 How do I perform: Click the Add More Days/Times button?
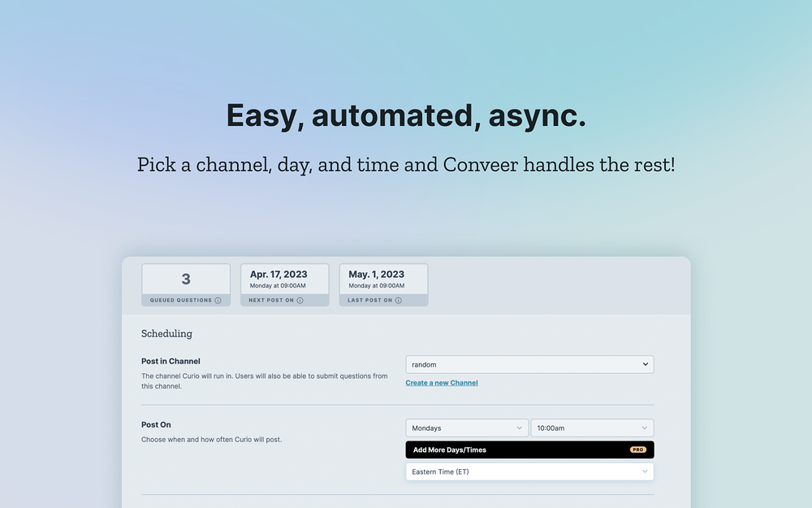pyautogui.click(x=529, y=450)
